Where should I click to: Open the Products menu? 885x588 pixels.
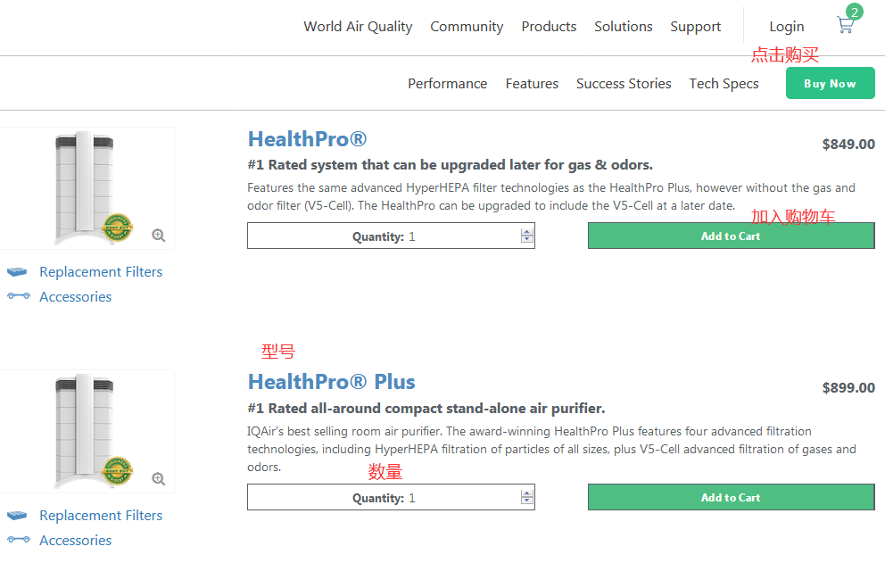click(549, 27)
